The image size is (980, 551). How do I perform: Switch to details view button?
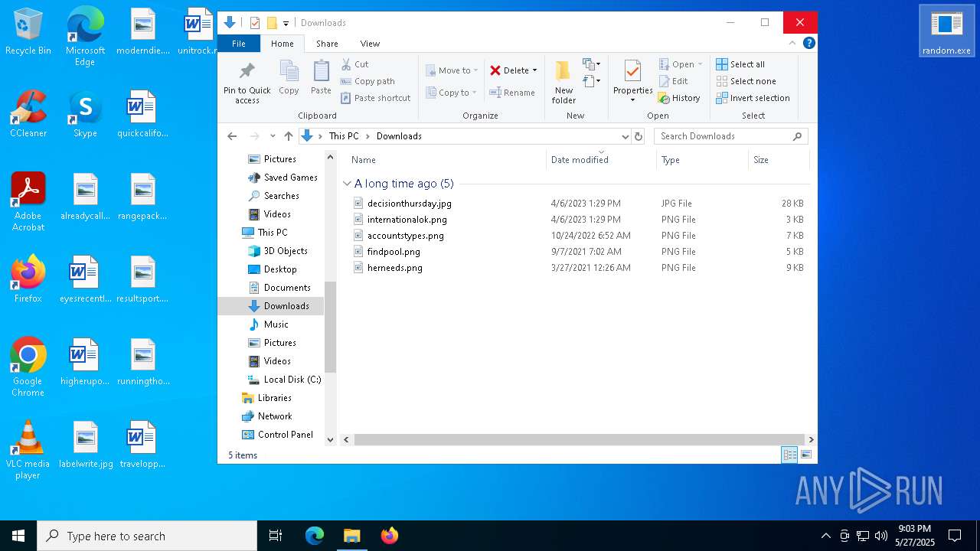pyautogui.click(x=789, y=455)
